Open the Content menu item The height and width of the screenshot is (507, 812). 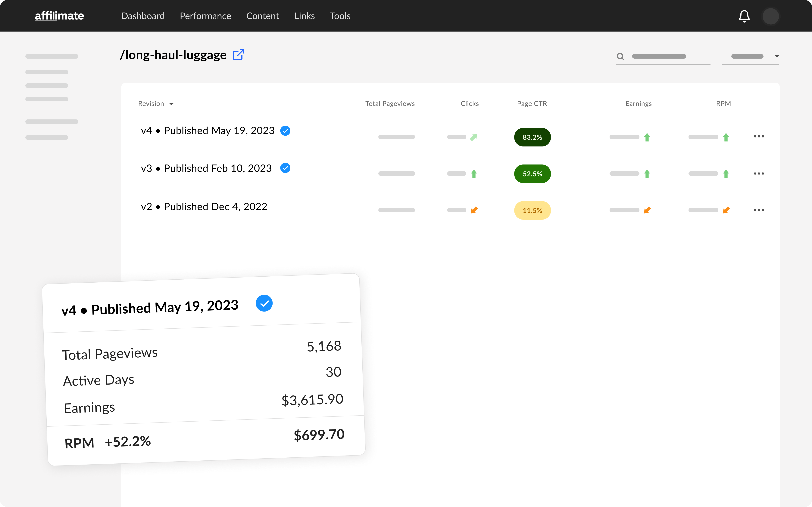pyautogui.click(x=262, y=16)
